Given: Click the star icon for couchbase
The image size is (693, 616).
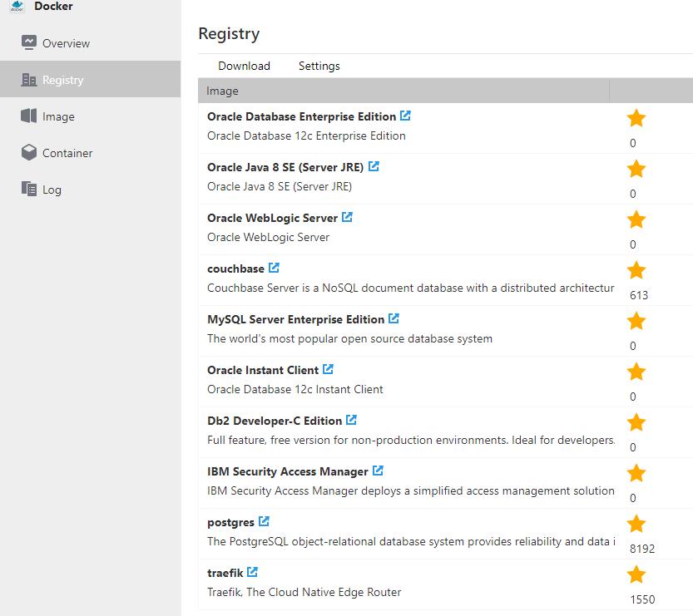Looking at the screenshot, I should click(x=636, y=271).
